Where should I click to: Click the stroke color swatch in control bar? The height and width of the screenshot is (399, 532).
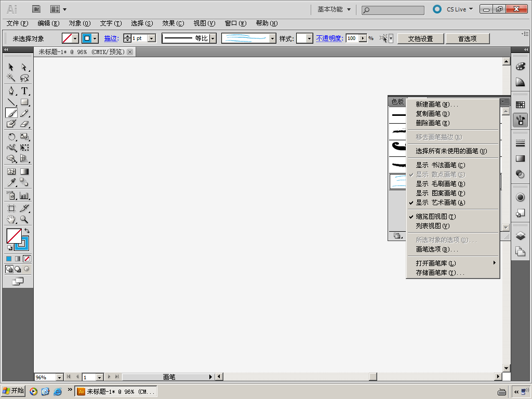pyautogui.click(x=87, y=38)
